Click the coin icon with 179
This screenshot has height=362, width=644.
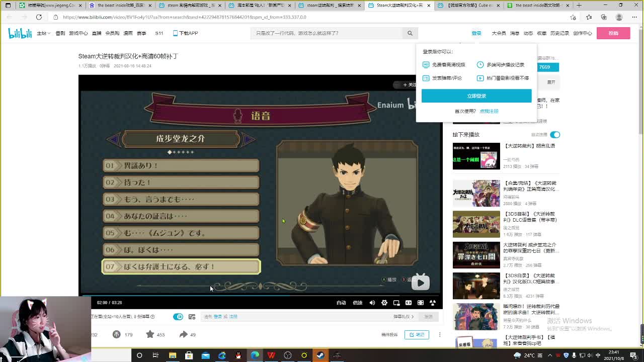point(117,334)
